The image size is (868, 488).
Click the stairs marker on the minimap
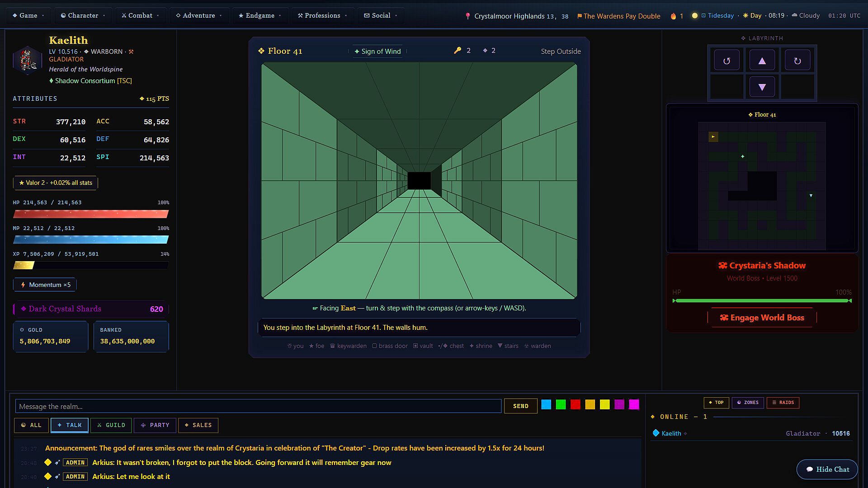(x=811, y=196)
